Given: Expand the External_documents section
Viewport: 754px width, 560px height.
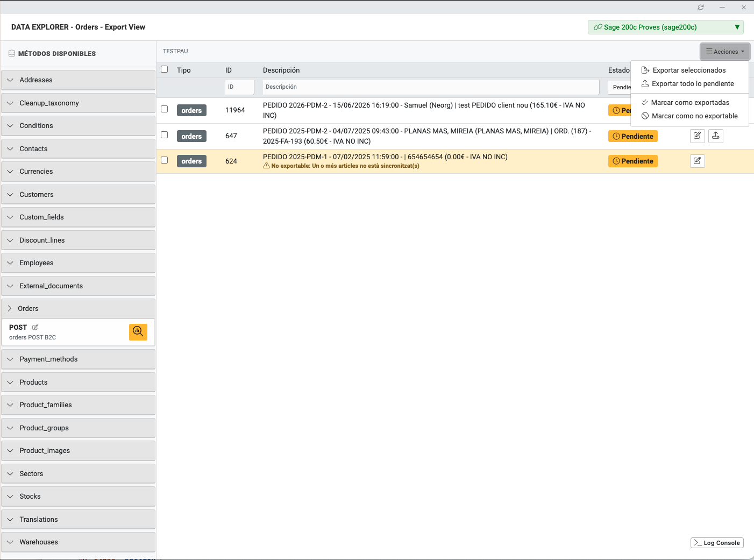Looking at the screenshot, I should (79, 286).
